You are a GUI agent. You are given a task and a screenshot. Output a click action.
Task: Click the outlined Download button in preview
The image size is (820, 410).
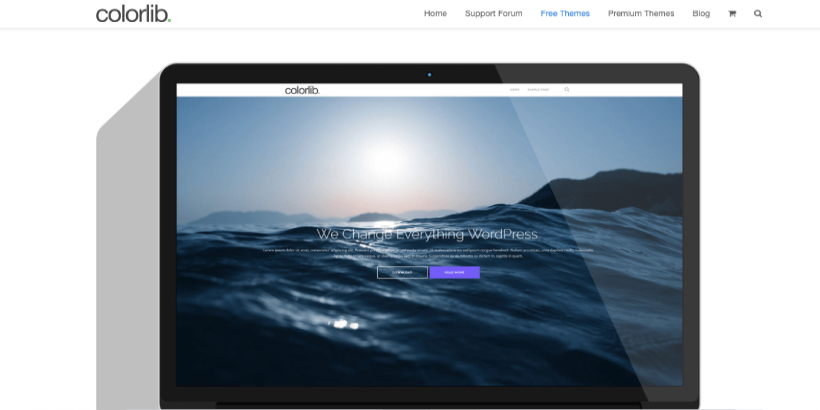pyautogui.click(x=402, y=272)
